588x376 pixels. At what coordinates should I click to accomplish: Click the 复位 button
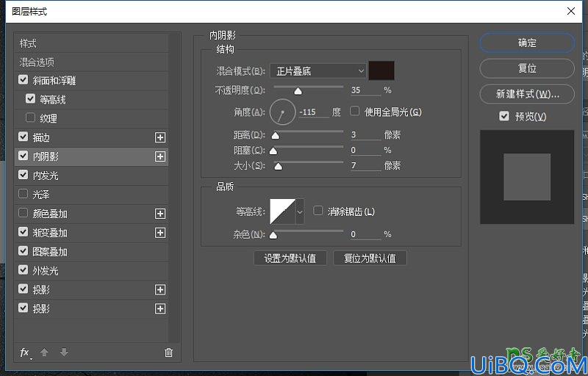(527, 68)
